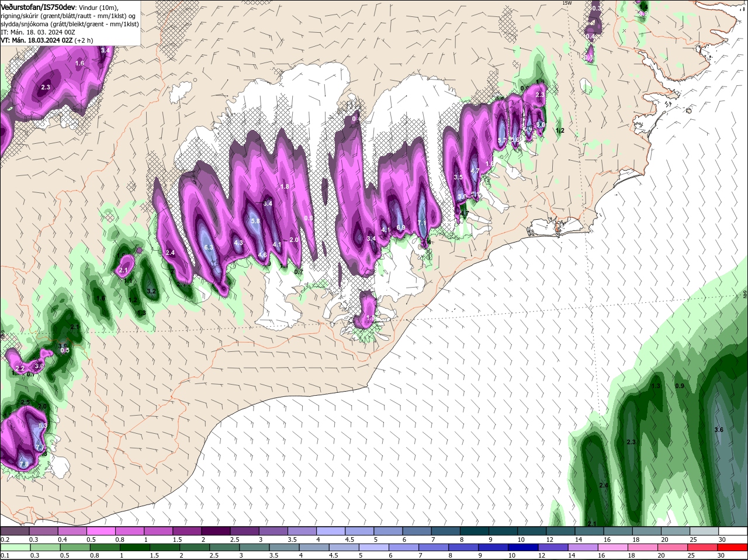Click the Veðurstofan/IS750dev title text
The width and height of the screenshot is (748, 560).
pyautogui.click(x=38, y=6)
